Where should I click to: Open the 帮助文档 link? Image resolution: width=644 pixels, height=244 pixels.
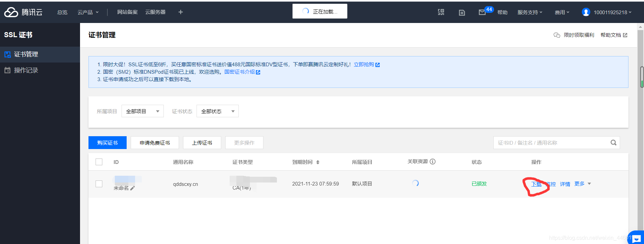(611, 35)
